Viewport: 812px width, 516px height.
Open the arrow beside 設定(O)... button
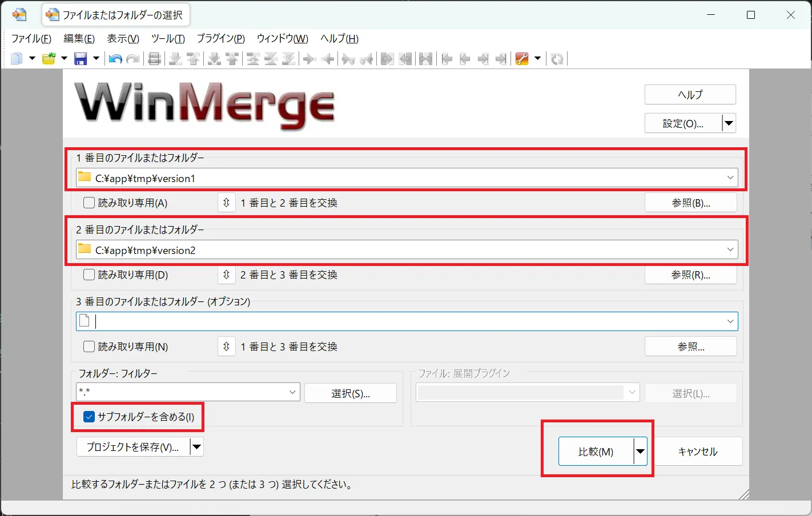pyautogui.click(x=729, y=123)
